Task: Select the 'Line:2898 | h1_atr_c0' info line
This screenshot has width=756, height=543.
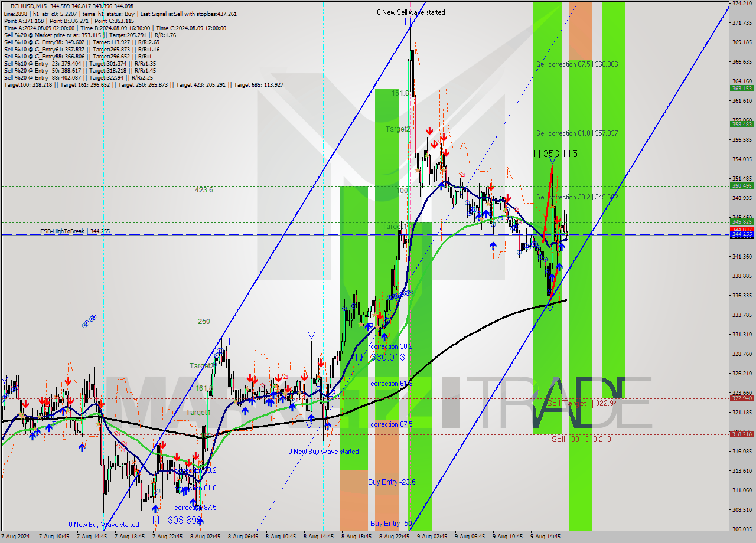Action: point(120,14)
